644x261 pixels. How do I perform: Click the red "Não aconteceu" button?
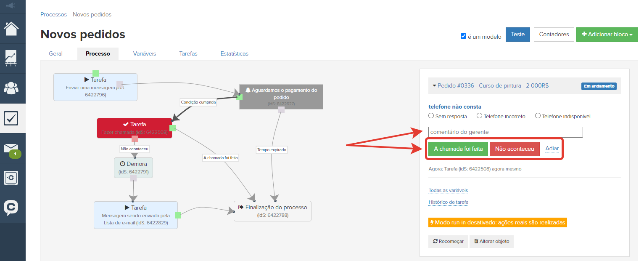[x=515, y=149]
